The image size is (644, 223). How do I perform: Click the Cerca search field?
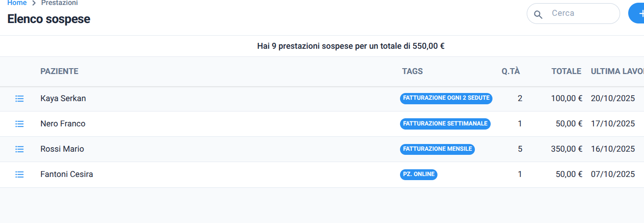coord(573,14)
